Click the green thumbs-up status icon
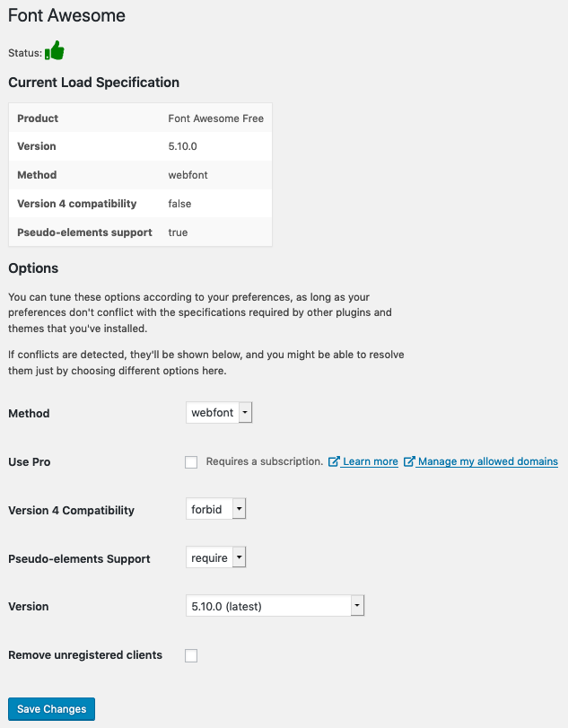 coord(55,50)
